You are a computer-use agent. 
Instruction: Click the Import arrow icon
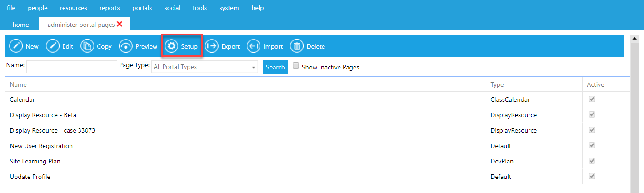(254, 46)
